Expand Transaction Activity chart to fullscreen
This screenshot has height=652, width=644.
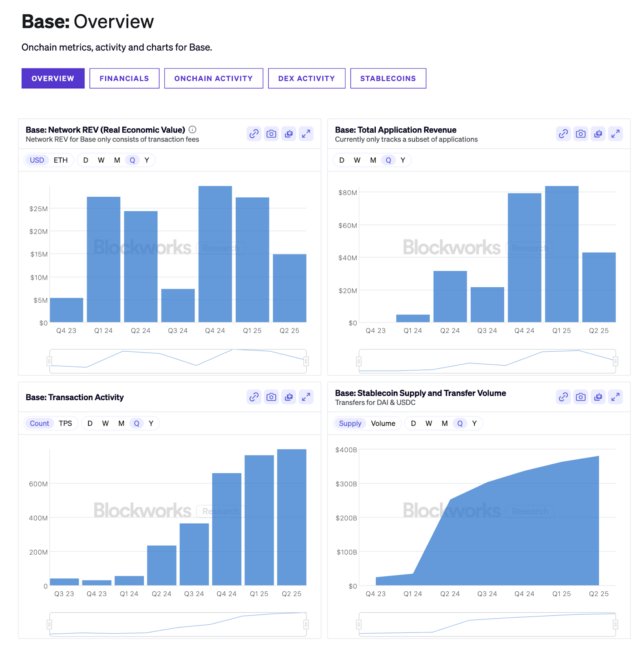[306, 397]
